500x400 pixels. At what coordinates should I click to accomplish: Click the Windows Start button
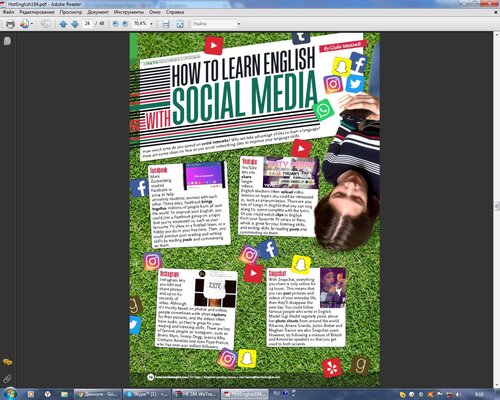(x=10, y=394)
